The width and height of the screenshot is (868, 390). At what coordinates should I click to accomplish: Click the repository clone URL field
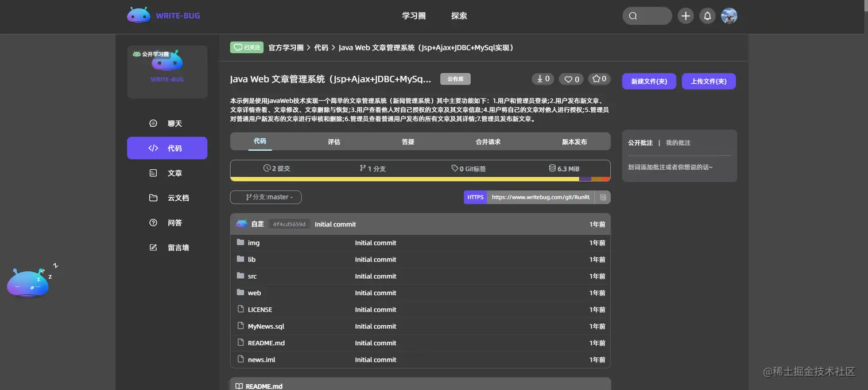click(541, 197)
